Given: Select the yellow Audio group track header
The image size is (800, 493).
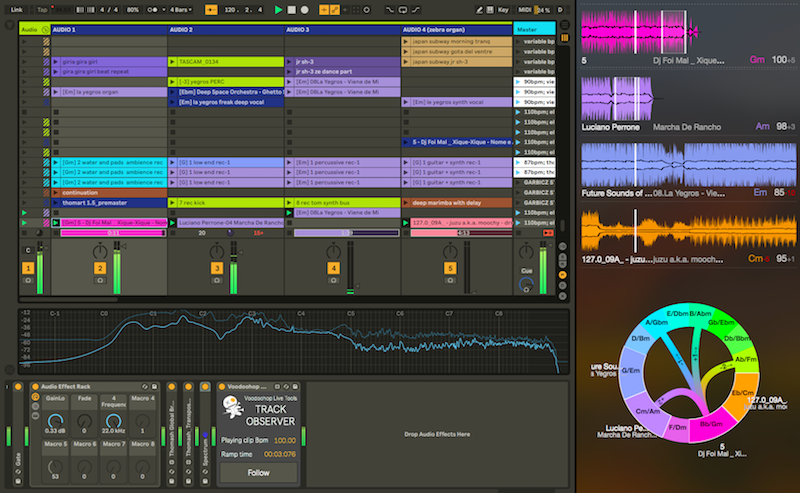Looking at the screenshot, I should [x=34, y=30].
